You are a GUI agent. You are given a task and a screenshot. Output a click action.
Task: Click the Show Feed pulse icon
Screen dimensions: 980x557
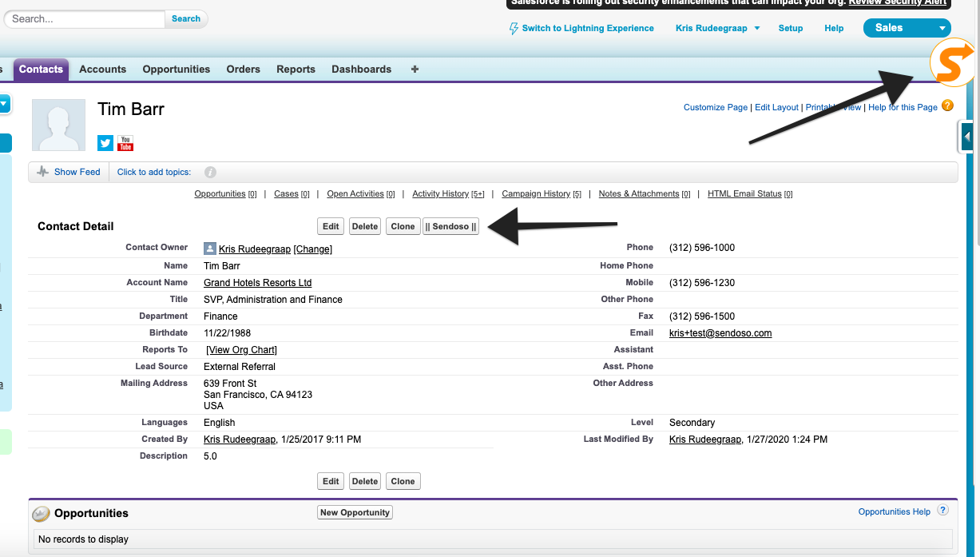pyautogui.click(x=43, y=172)
